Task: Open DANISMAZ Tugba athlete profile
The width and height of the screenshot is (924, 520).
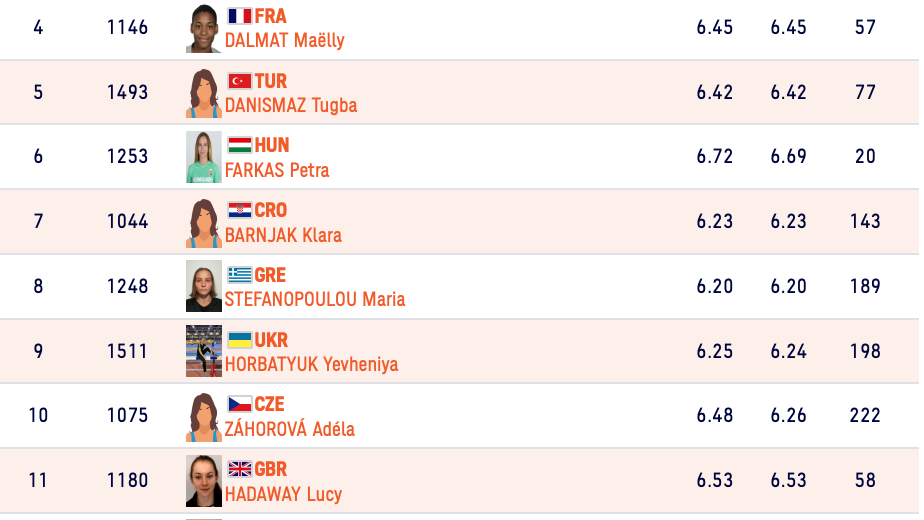Action: (290, 106)
